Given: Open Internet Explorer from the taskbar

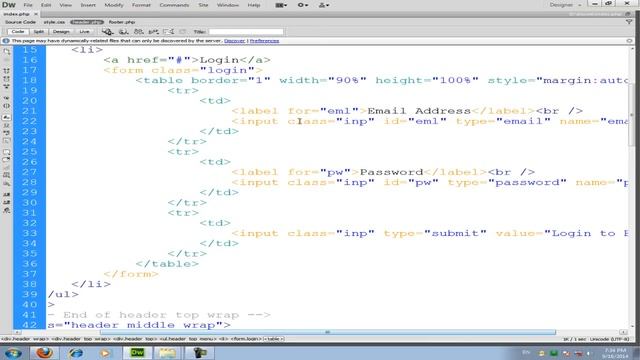Looking at the screenshot, I should (x=76, y=352).
